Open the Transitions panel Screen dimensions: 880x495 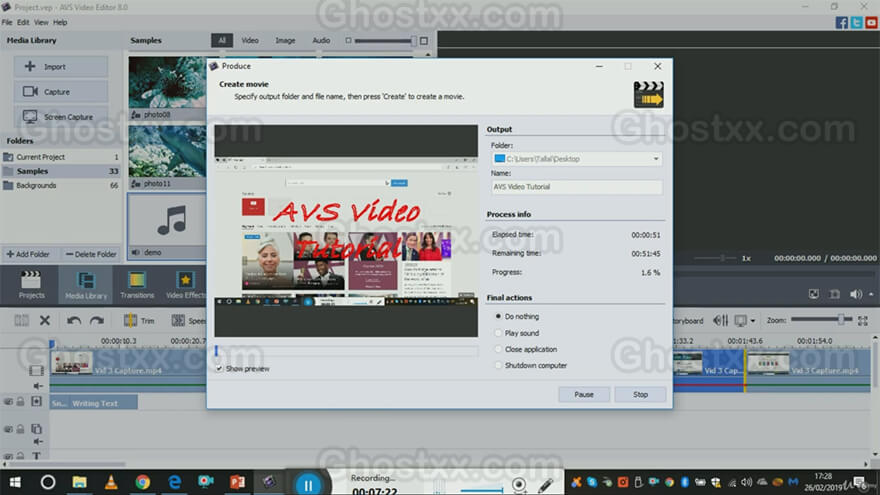coord(136,285)
